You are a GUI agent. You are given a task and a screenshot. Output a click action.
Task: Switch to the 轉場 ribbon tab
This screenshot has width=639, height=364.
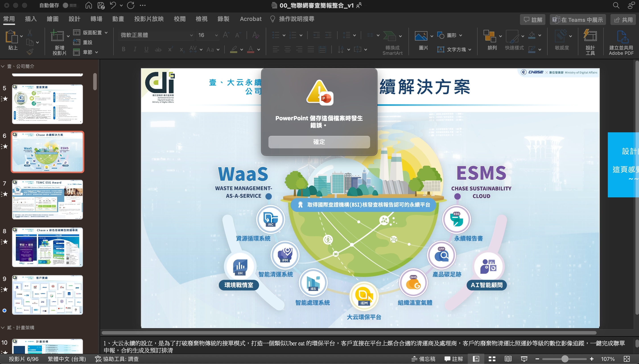pos(96,19)
